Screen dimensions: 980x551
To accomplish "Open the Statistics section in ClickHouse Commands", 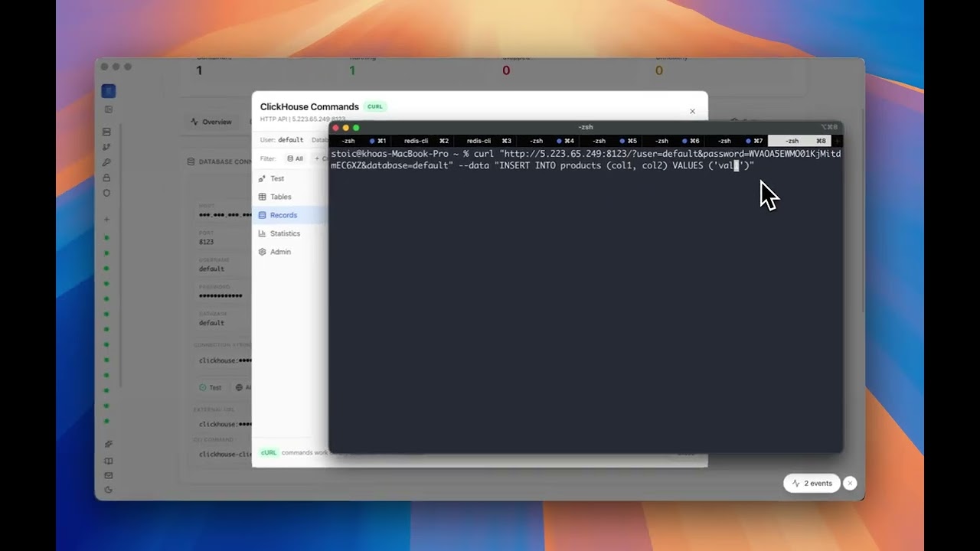I will (x=291, y=233).
